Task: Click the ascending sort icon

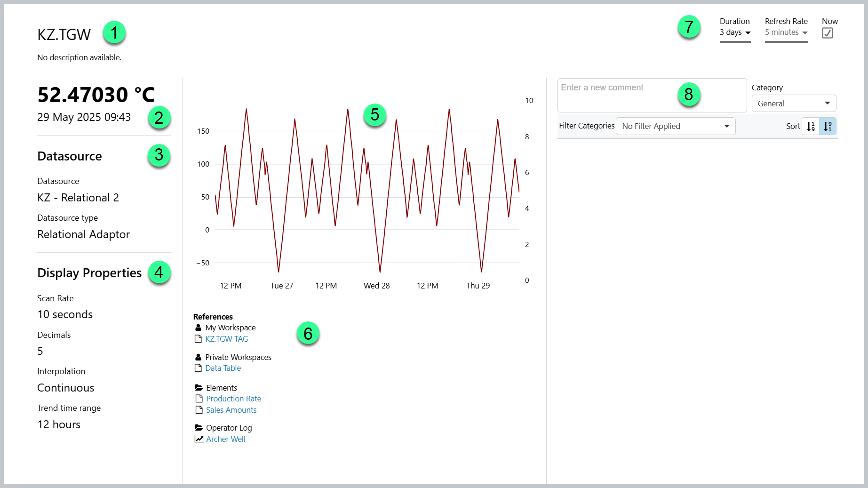Action: click(x=811, y=126)
